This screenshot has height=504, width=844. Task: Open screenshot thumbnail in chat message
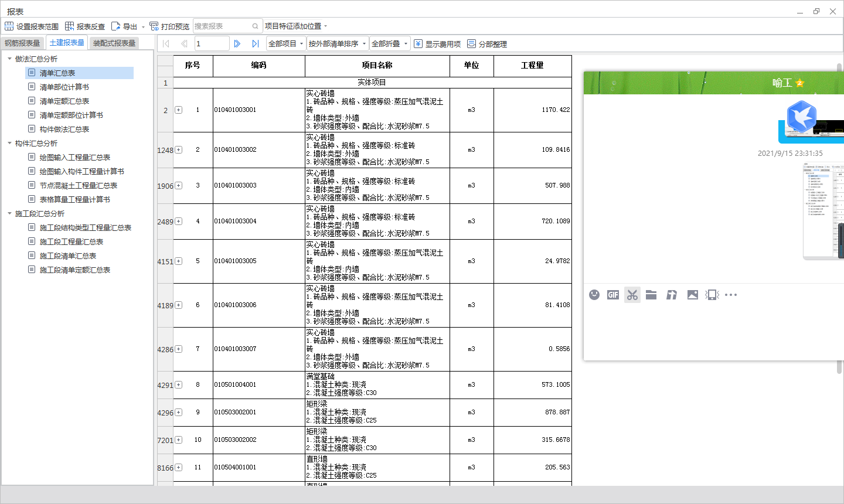click(823, 210)
